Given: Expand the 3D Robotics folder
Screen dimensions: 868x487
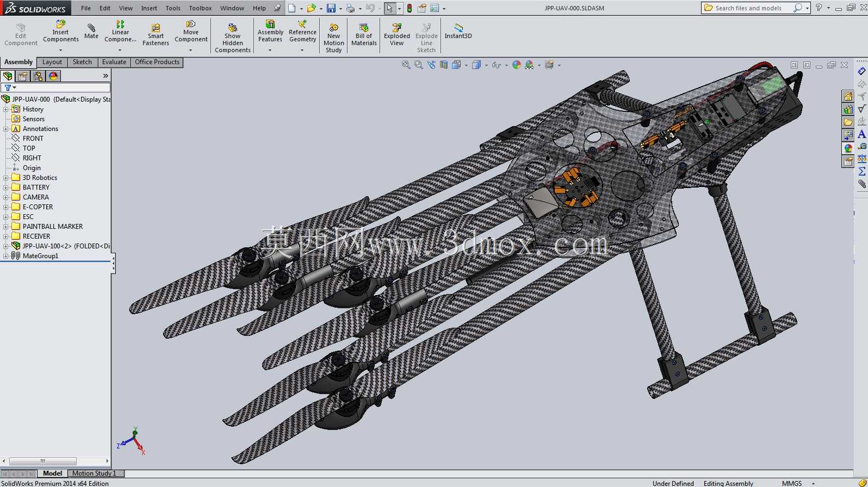Looking at the screenshot, I should [5, 178].
